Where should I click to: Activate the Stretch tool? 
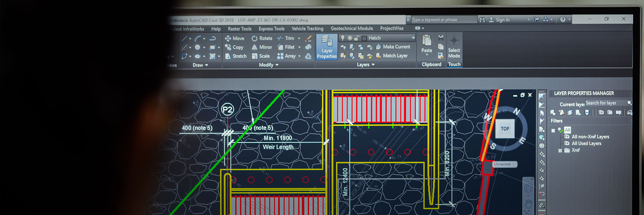click(x=236, y=56)
